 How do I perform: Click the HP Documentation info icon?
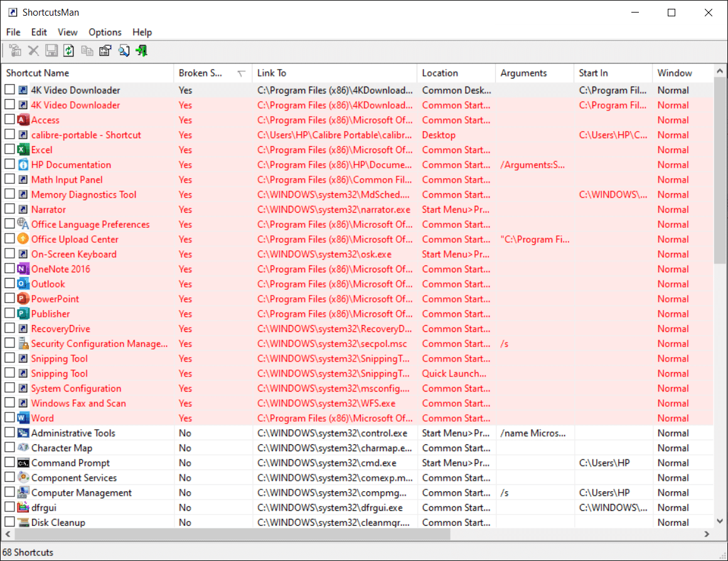(23, 164)
